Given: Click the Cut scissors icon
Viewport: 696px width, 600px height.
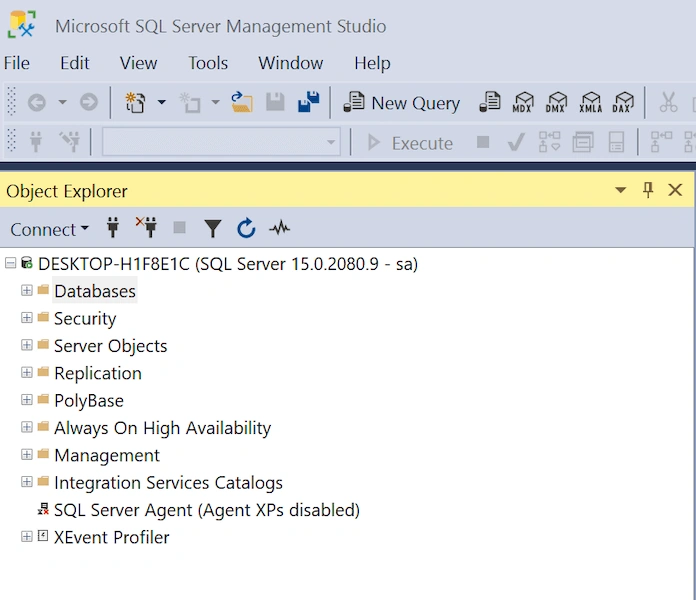Looking at the screenshot, I should [x=668, y=103].
